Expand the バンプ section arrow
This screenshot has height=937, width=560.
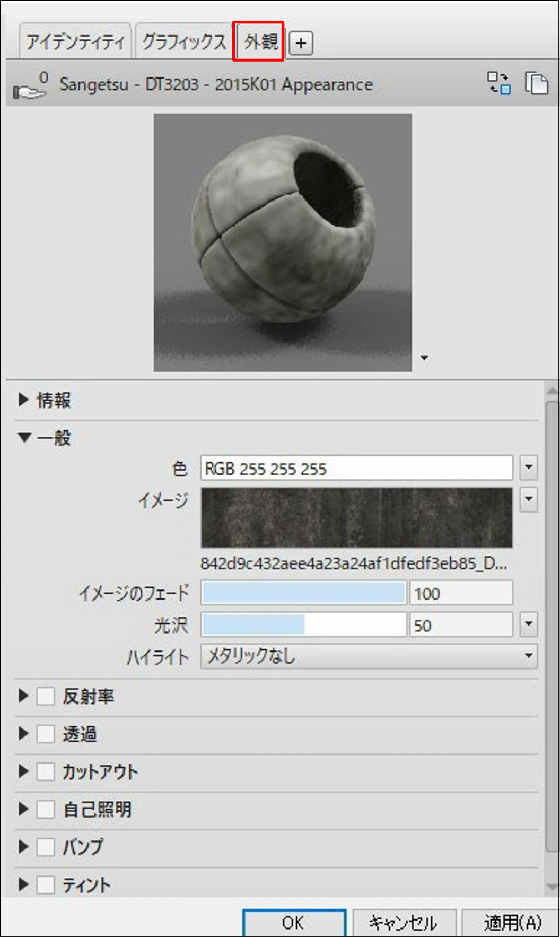[23, 846]
